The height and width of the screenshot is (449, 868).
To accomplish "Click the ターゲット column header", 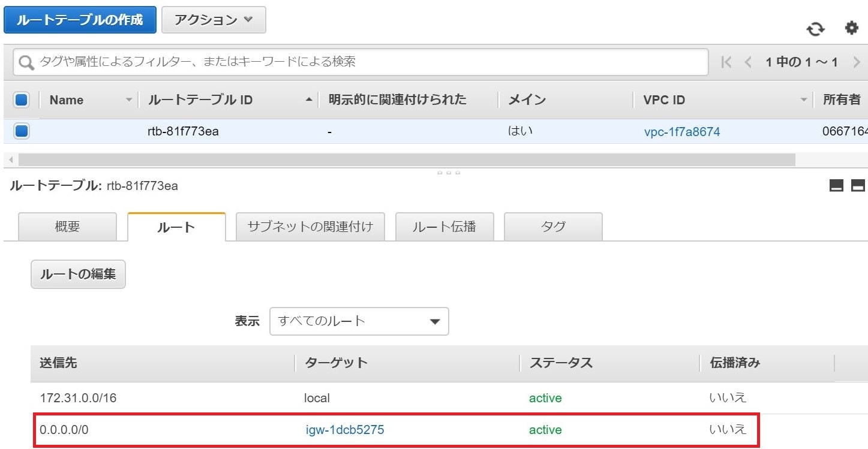I will click(336, 363).
